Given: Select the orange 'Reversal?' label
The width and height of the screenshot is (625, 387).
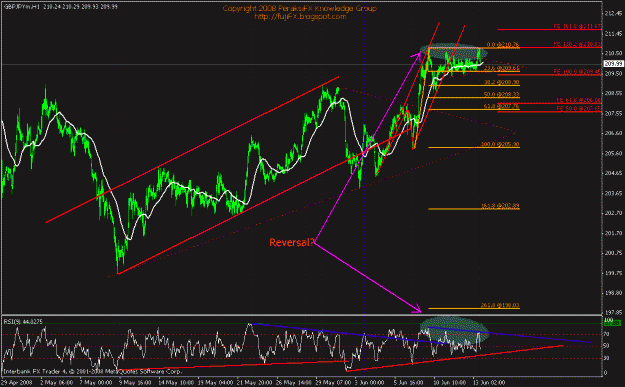Looking at the screenshot, I should pos(292,242).
